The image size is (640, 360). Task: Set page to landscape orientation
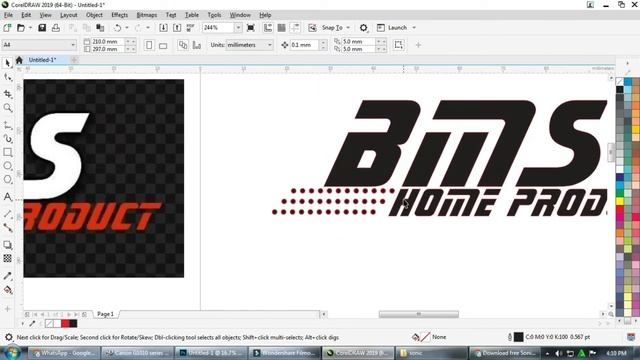(x=163, y=45)
